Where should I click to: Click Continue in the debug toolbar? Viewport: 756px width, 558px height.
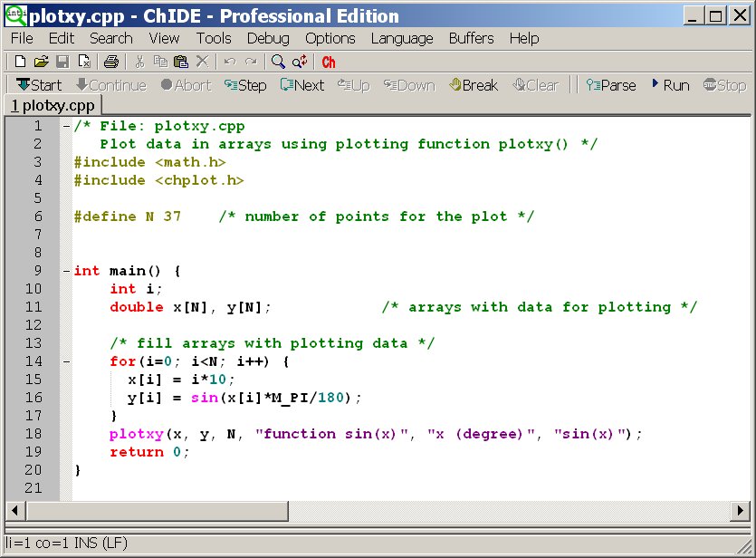tap(110, 85)
